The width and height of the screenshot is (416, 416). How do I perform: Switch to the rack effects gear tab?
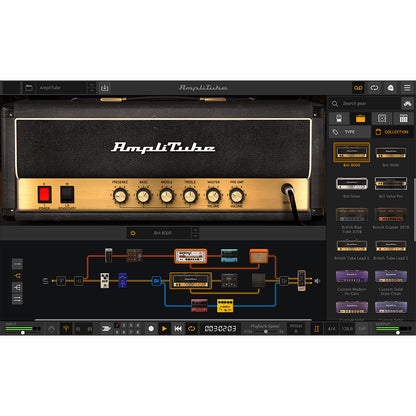point(403,118)
